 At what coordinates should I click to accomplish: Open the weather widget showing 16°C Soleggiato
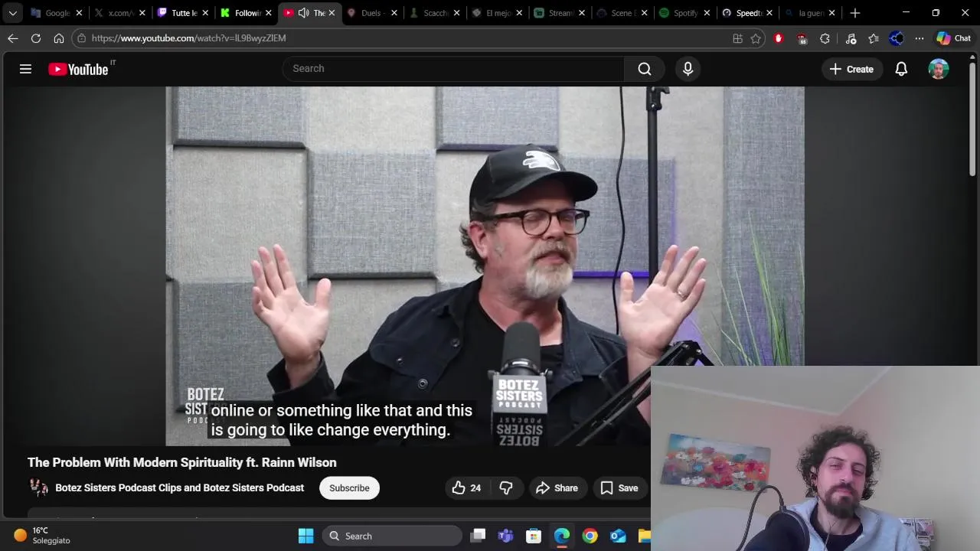pos(42,536)
